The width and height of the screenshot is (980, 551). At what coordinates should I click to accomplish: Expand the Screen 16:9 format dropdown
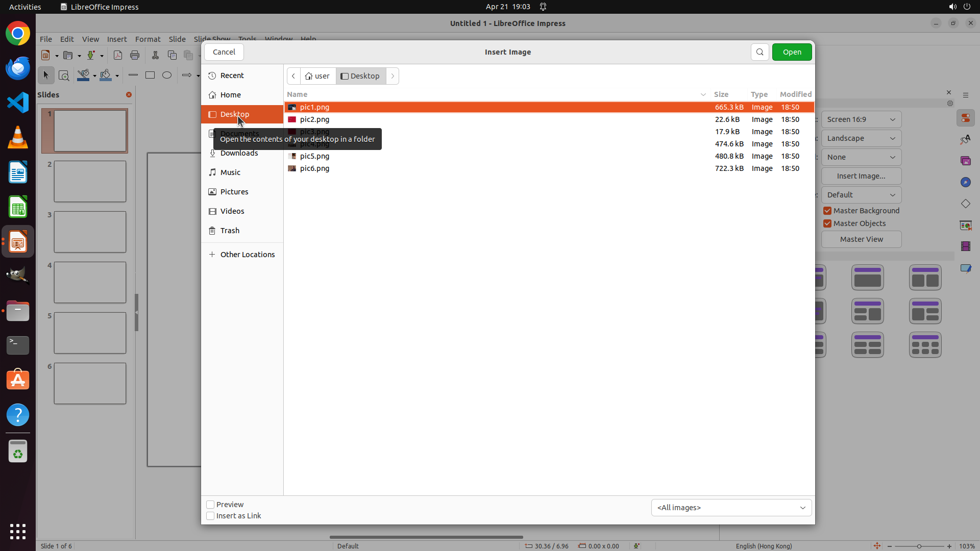861,119
